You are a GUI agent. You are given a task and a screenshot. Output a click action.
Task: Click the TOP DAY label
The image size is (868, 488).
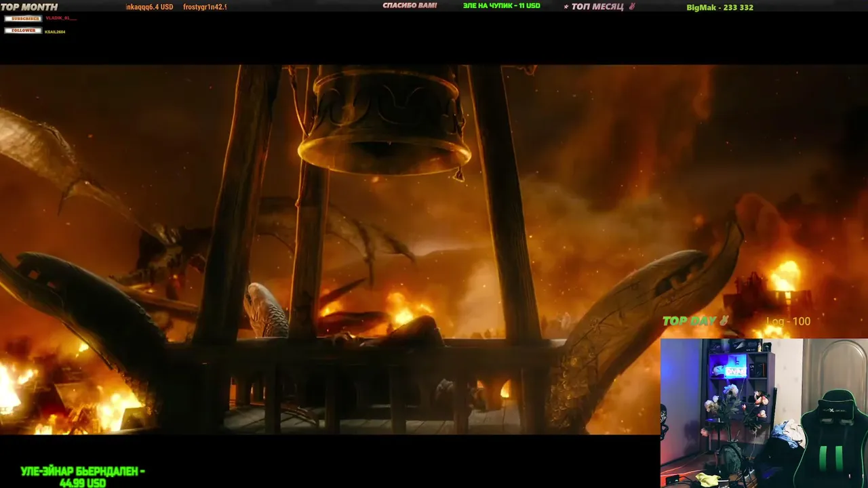click(x=690, y=321)
